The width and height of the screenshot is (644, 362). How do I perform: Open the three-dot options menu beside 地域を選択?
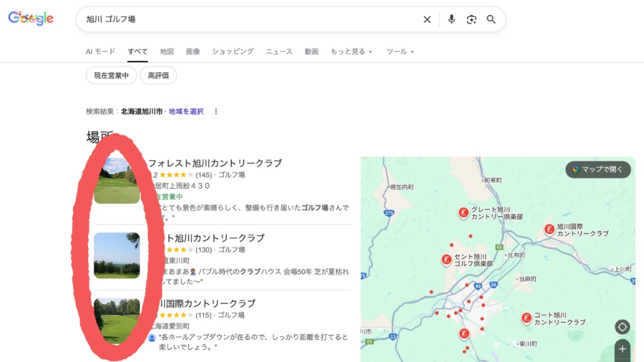(216, 111)
